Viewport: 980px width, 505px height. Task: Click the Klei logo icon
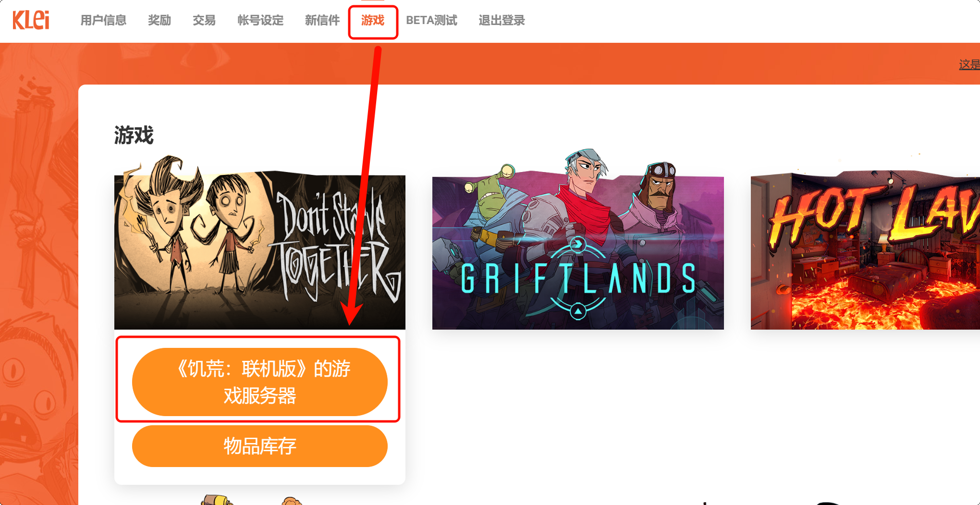(31, 20)
